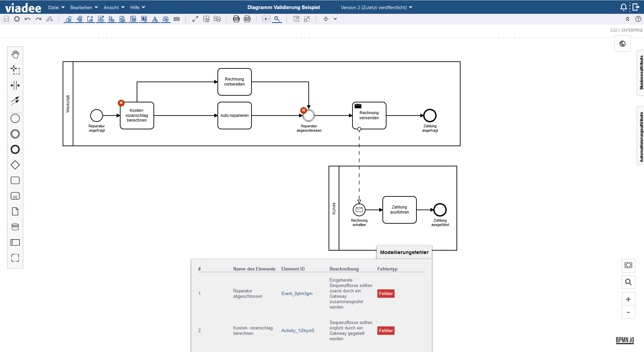Click the Modellierungsfehler tab
Image resolution: width=644 pixels, height=352 pixels.
click(404, 252)
